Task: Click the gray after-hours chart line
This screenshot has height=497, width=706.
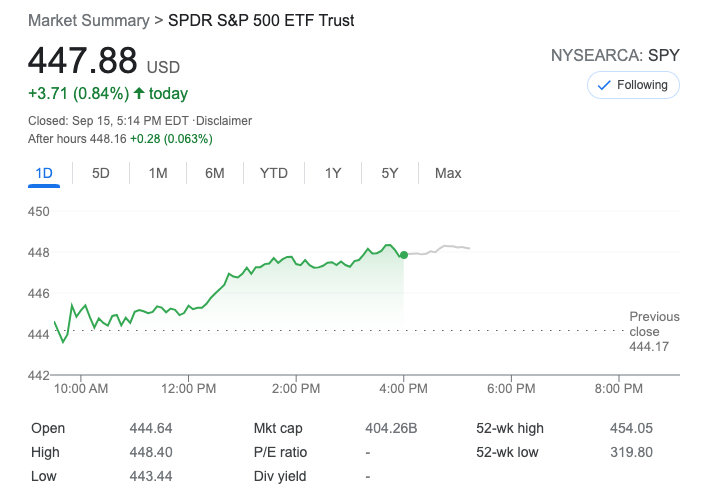Action: [445, 248]
